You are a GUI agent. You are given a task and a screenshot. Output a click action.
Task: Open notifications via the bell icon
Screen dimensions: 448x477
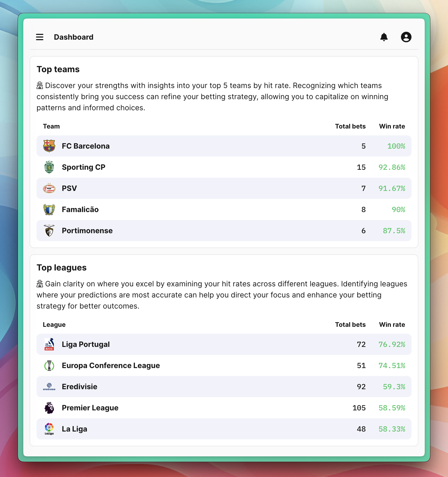(384, 37)
